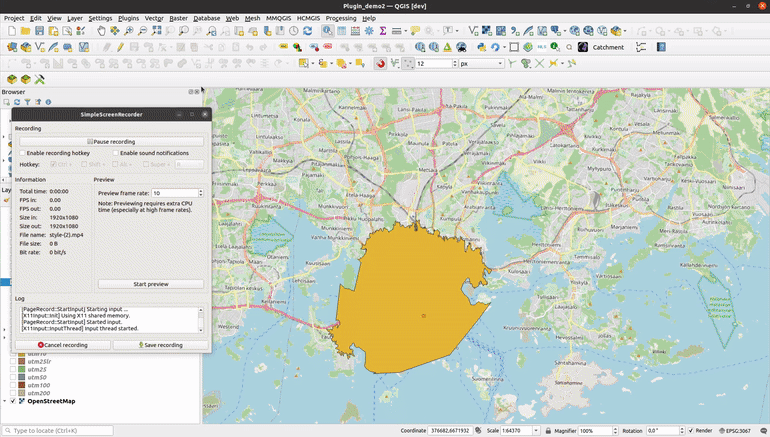Image resolution: width=770 pixels, height=437 pixels.
Task: Activate the Zoom Out magnifier tool
Action: (142, 31)
